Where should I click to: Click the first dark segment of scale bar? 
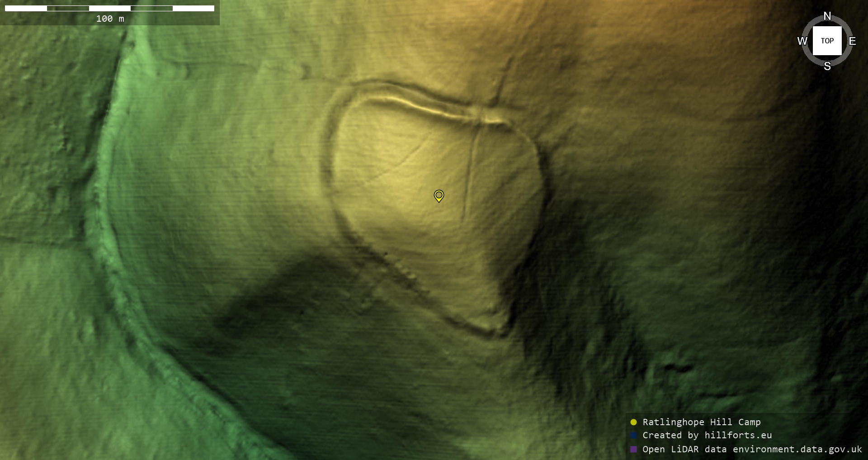point(68,8)
